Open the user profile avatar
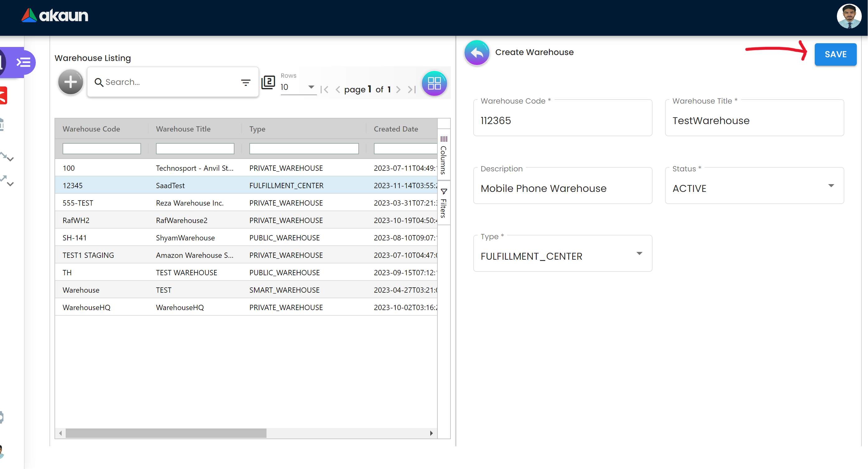Screen dimensions: 868x469 848,16
